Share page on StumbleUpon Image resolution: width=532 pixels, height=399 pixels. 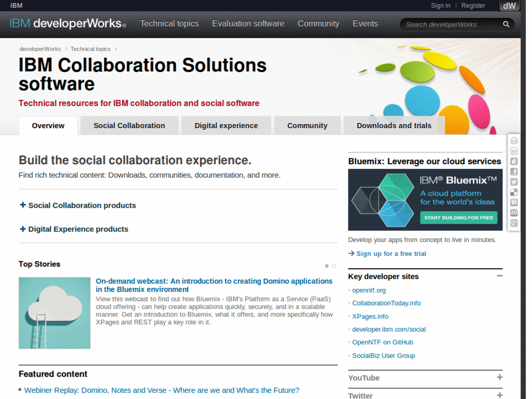514,212
